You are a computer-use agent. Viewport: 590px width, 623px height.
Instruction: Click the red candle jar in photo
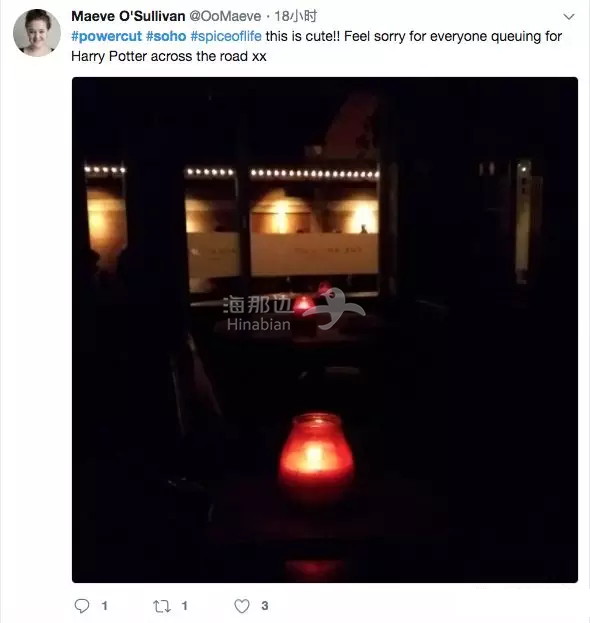coord(316,456)
